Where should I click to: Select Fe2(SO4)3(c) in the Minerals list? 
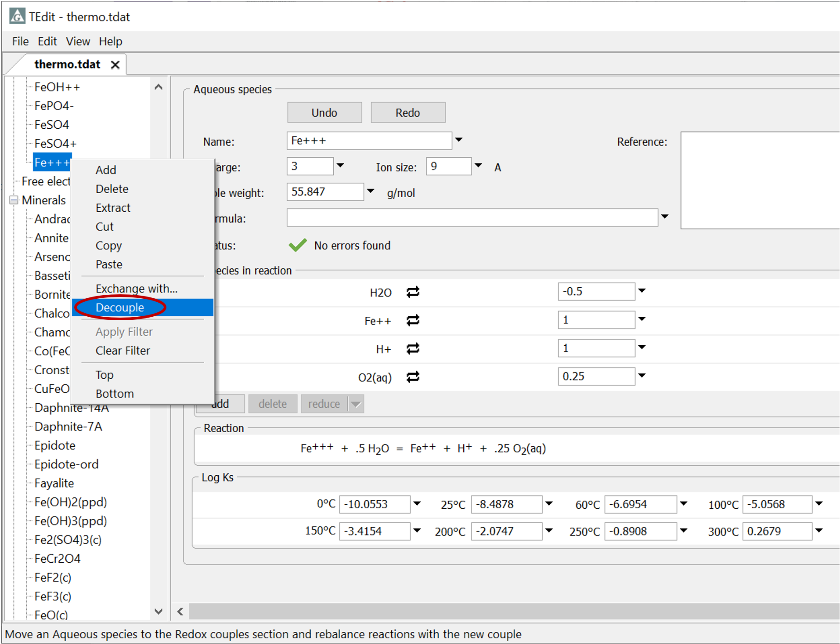[68, 540]
